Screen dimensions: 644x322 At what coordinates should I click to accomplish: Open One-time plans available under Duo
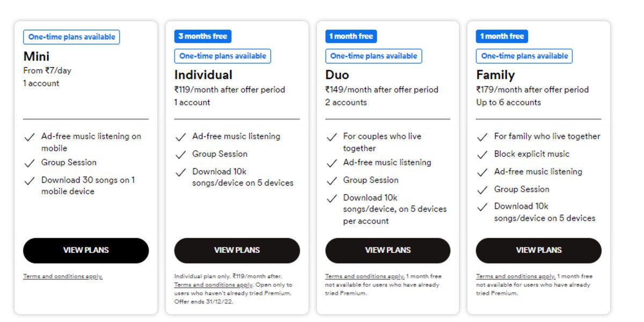click(374, 56)
